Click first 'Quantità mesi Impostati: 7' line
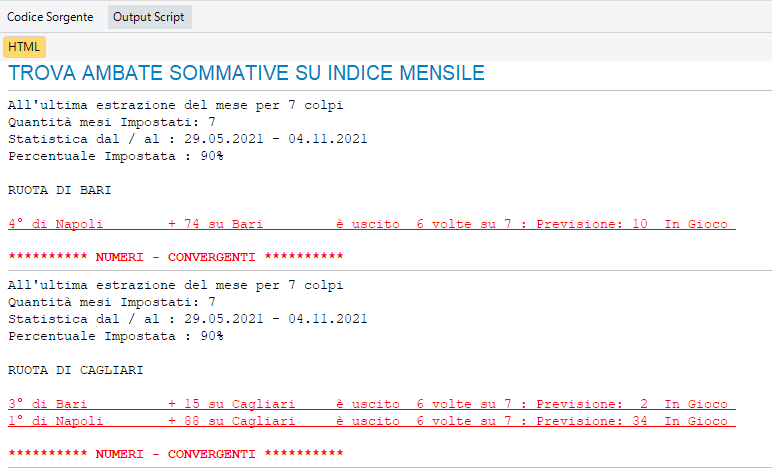Image resolution: width=772 pixels, height=469 pixels. coord(112,122)
